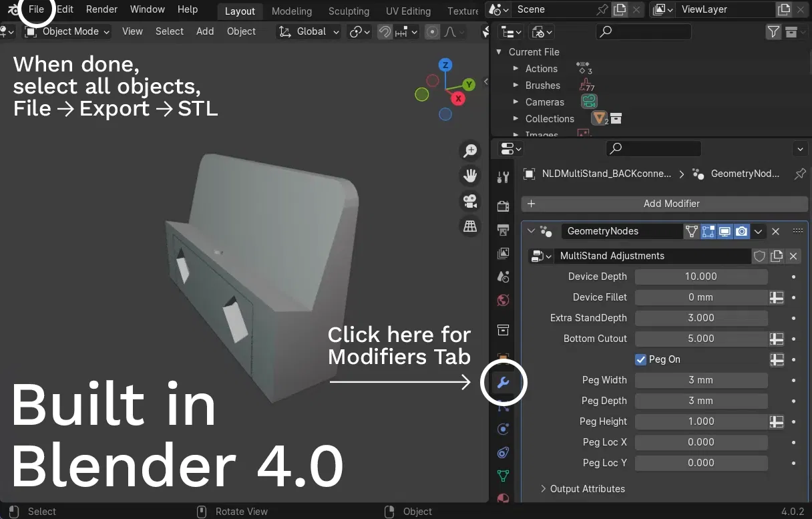Screen dimensions: 812x519
Task: Open the snapping options dropdown
Action: (406, 31)
